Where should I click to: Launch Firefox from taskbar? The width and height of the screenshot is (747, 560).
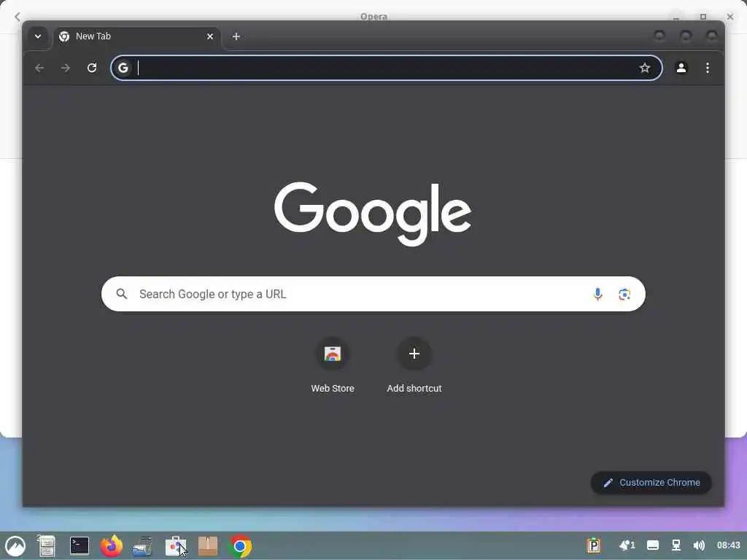coord(112,545)
